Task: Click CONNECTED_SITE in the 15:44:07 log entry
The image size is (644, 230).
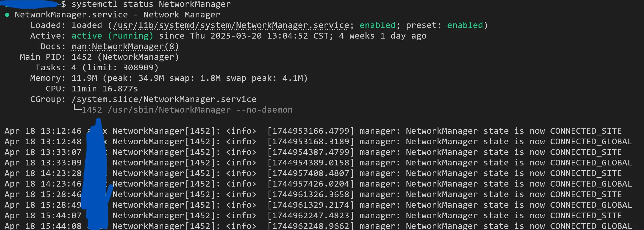Action: click(586, 216)
